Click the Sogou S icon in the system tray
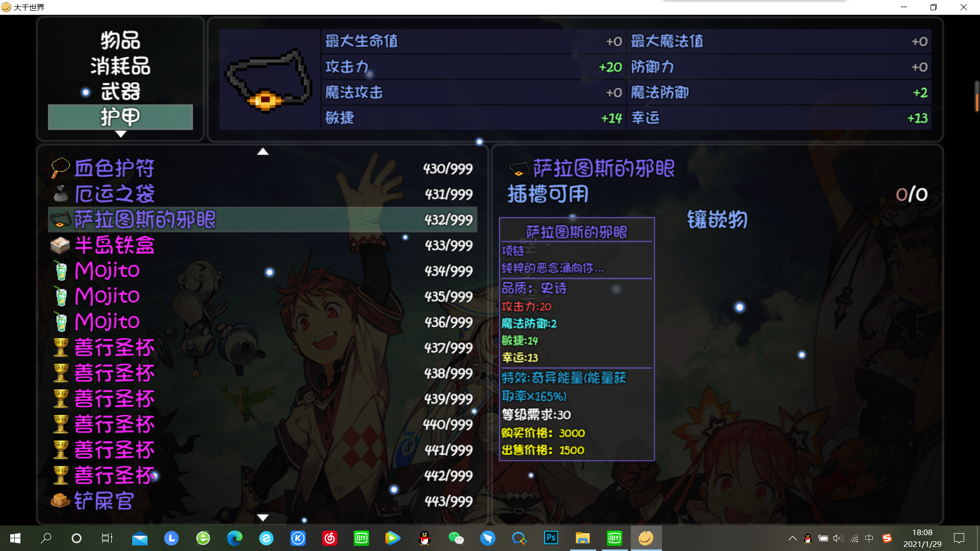This screenshot has height=551, width=980. (x=887, y=538)
